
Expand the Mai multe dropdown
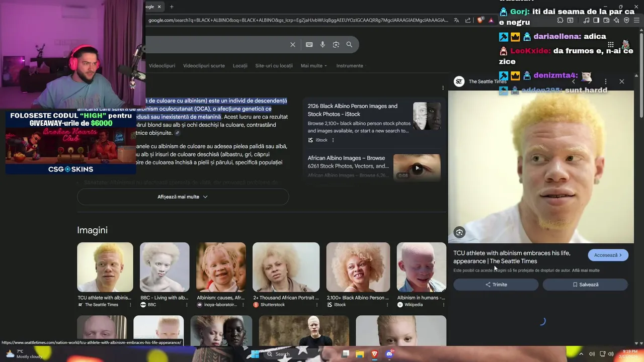[x=314, y=66]
